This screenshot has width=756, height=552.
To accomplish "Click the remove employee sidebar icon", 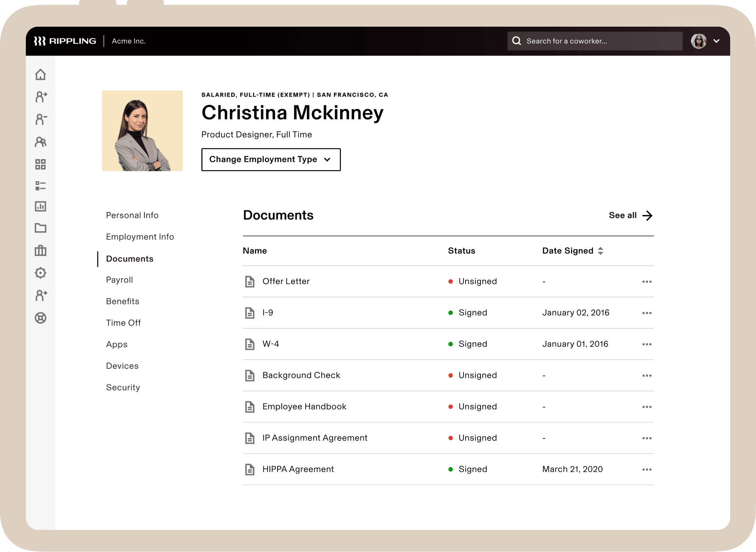I will (x=41, y=119).
